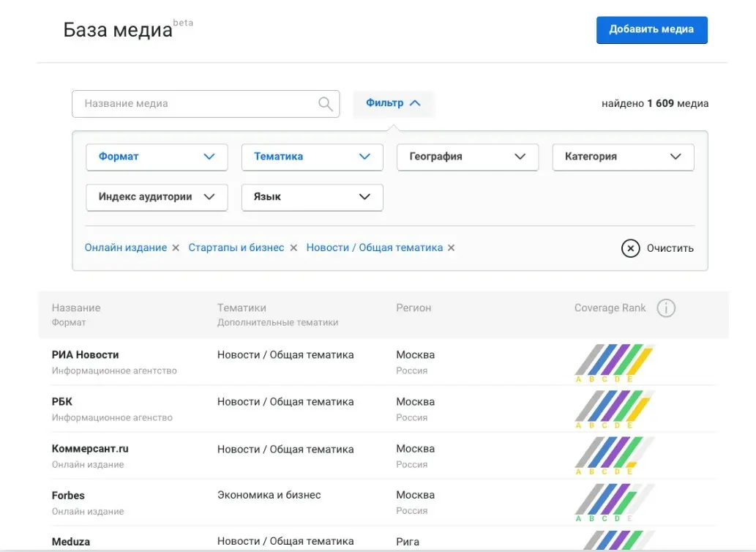Viewport: 756px width, 552px height.
Task: Open the РИА Новости media row
Action: (x=383, y=362)
